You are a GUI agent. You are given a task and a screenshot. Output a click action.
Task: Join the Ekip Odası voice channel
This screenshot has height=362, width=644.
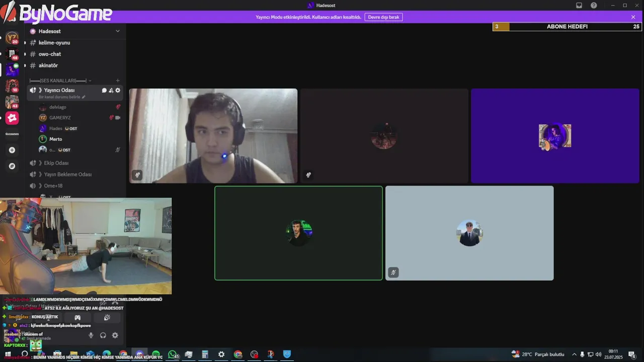(75, 163)
